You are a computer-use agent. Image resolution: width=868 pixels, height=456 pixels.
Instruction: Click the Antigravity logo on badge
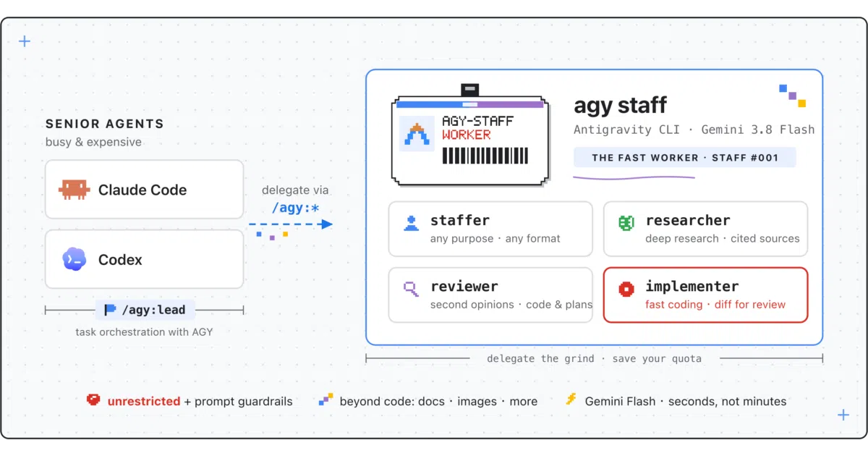(417, 133)
